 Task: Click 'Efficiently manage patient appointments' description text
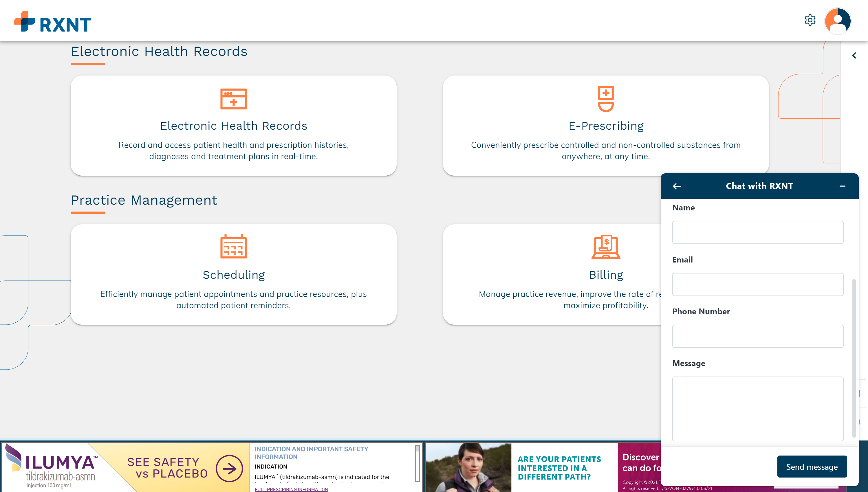coord(234,300)
